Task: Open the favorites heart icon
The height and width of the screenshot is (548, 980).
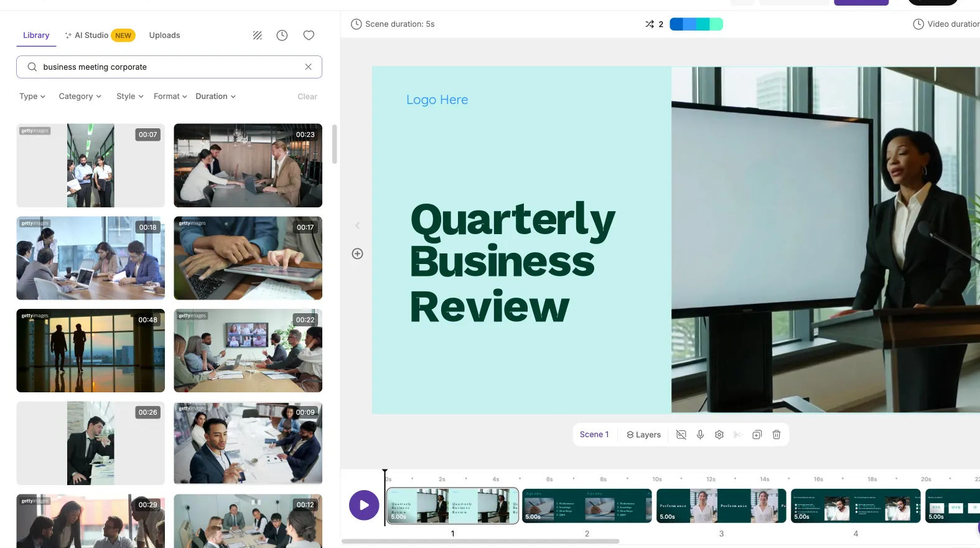Action: click(x=309, y=35)
